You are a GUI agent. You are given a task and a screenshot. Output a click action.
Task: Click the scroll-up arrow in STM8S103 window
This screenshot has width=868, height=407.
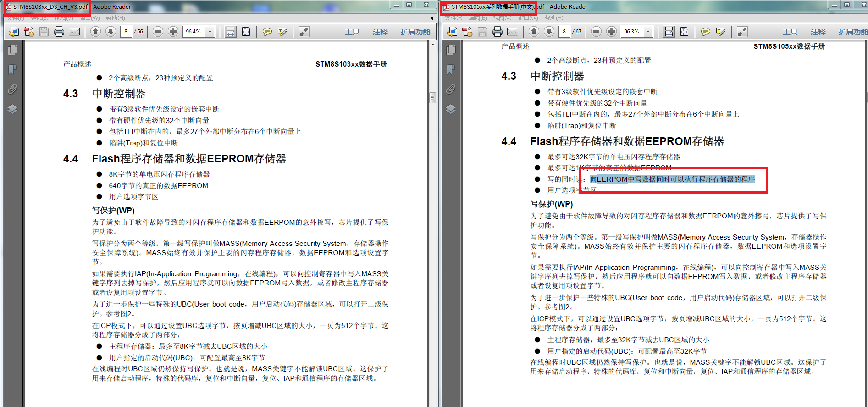(432, 45)
